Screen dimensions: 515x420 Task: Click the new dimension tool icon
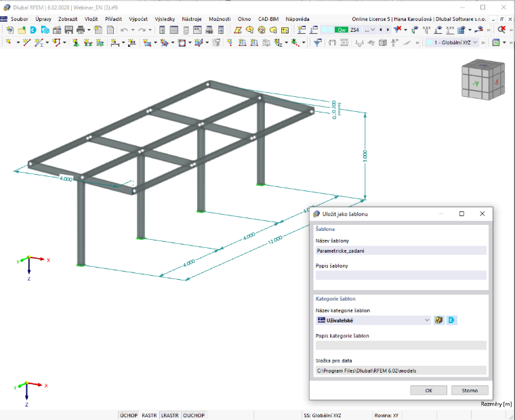[x=115, y=43]
